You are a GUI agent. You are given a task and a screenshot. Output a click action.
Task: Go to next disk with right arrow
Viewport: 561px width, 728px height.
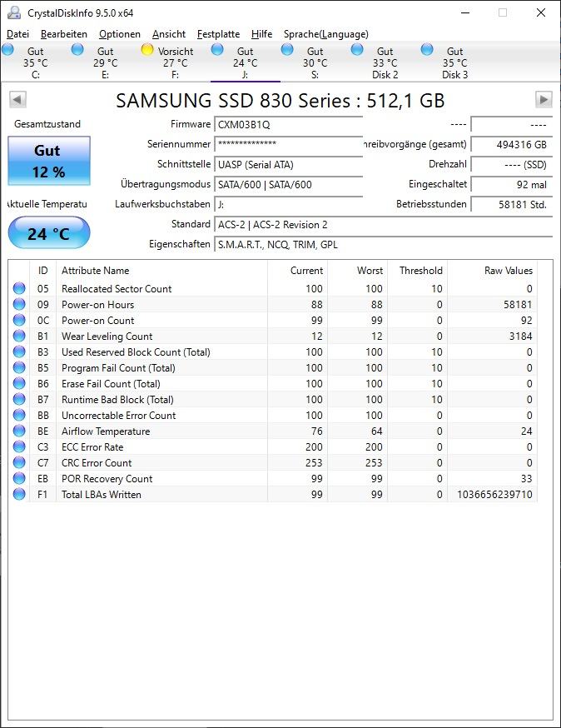[x=544, y=99]
